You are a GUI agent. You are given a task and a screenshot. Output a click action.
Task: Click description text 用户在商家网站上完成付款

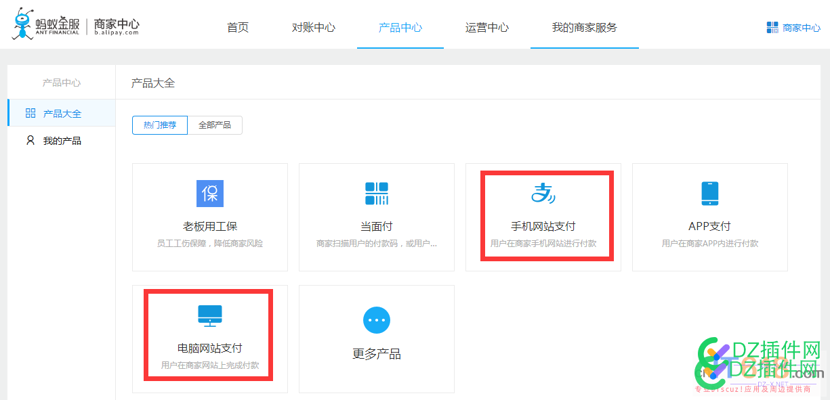210,366
